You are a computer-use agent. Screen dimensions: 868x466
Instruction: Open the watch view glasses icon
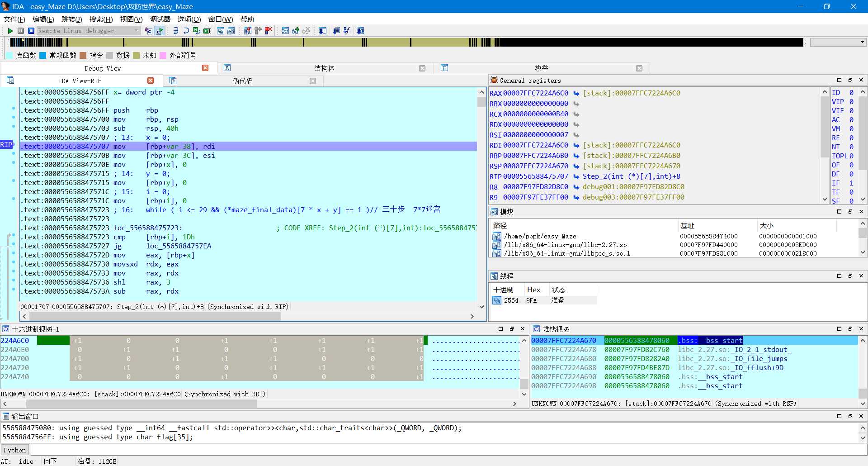pos(285,31)
